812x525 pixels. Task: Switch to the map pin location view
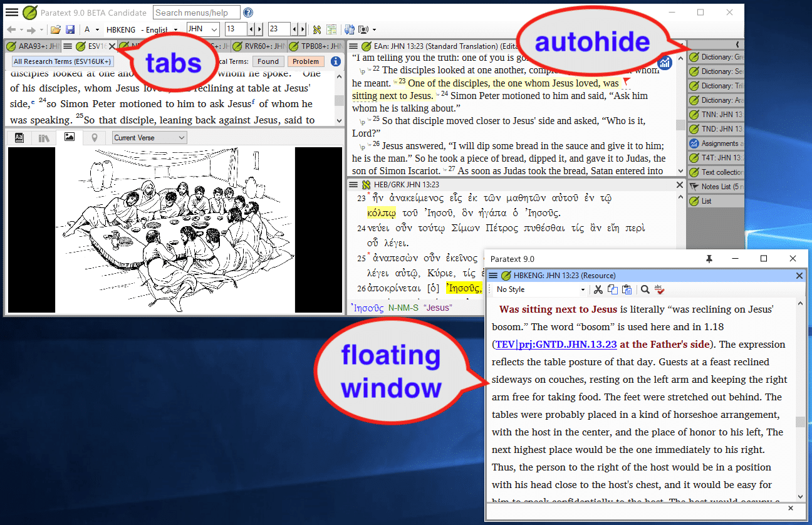pos(95,137)
